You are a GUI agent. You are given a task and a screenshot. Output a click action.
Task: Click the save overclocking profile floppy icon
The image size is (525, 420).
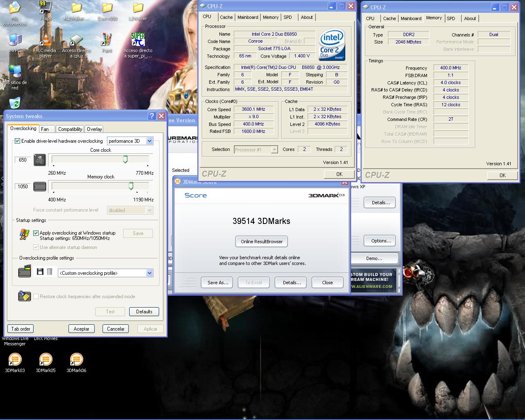click(40, 272)
